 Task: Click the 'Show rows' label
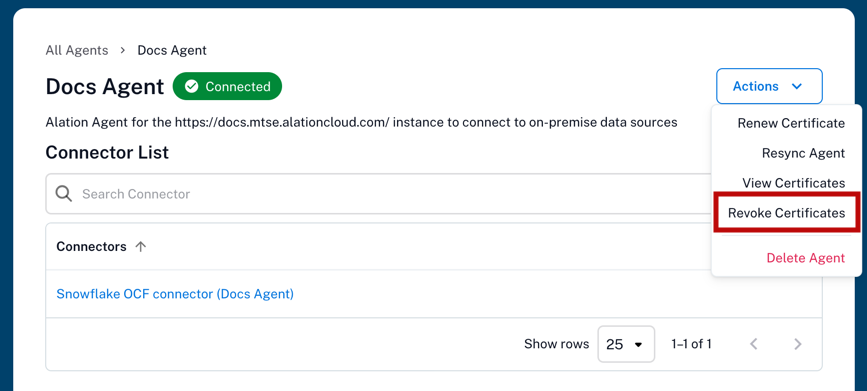556,344
